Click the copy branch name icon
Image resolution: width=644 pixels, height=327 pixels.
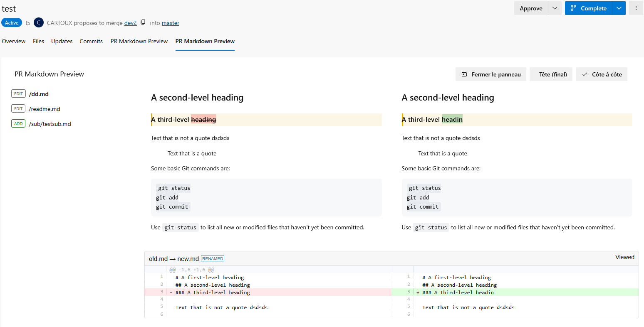pyautogui.click(x=143, y=22)
